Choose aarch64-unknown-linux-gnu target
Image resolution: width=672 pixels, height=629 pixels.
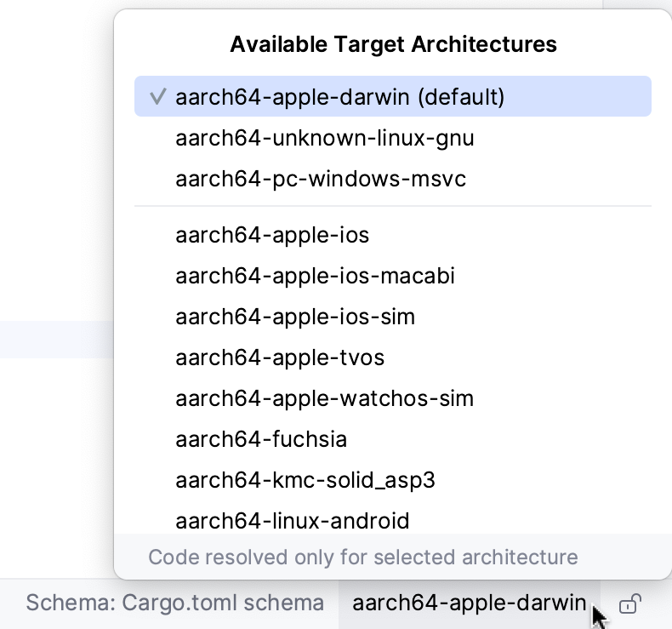click(x=324, y=138)
